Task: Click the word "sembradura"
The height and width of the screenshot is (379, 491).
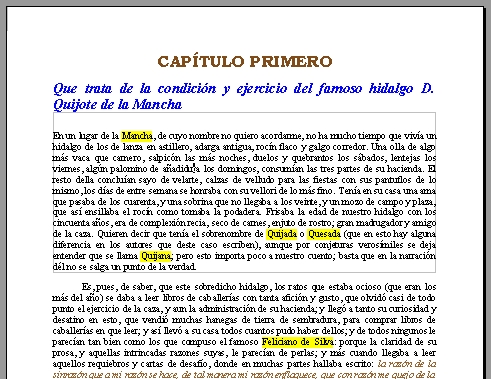Action: tap(315, 320)
